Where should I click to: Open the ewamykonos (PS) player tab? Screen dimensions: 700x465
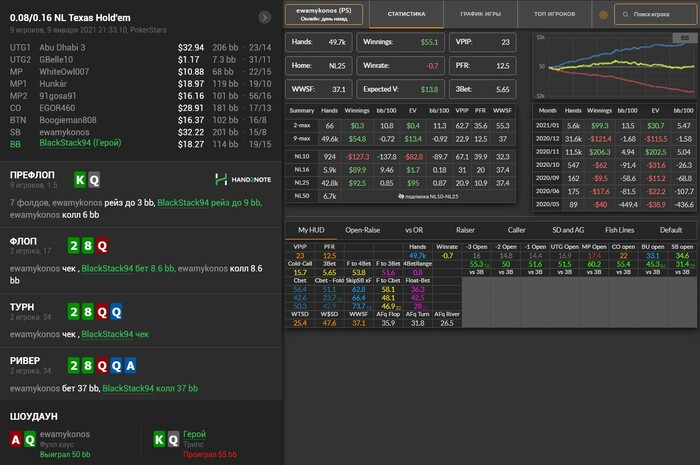(x=324, y=15)
